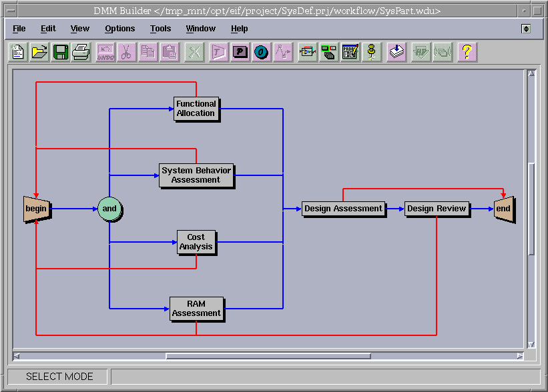Select the teal O circle node tool
The height and width of the screenshot is (392, 548).
(x=261, y=51)
